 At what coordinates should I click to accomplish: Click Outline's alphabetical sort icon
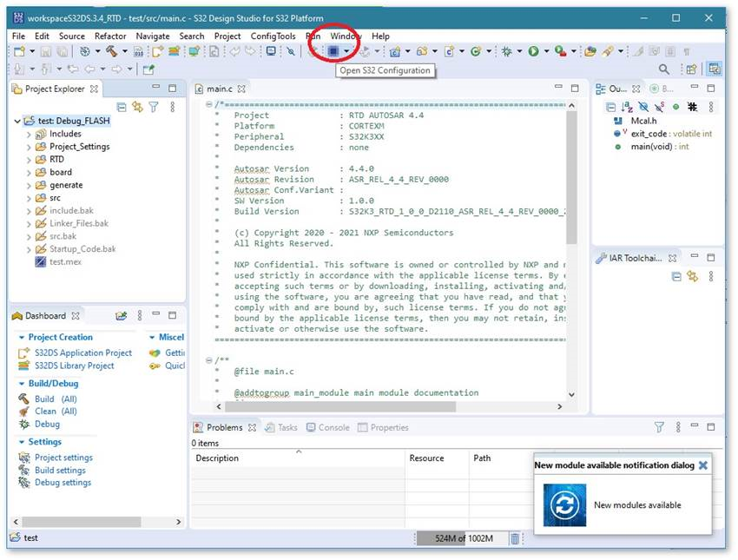click(x=627, y=108)
